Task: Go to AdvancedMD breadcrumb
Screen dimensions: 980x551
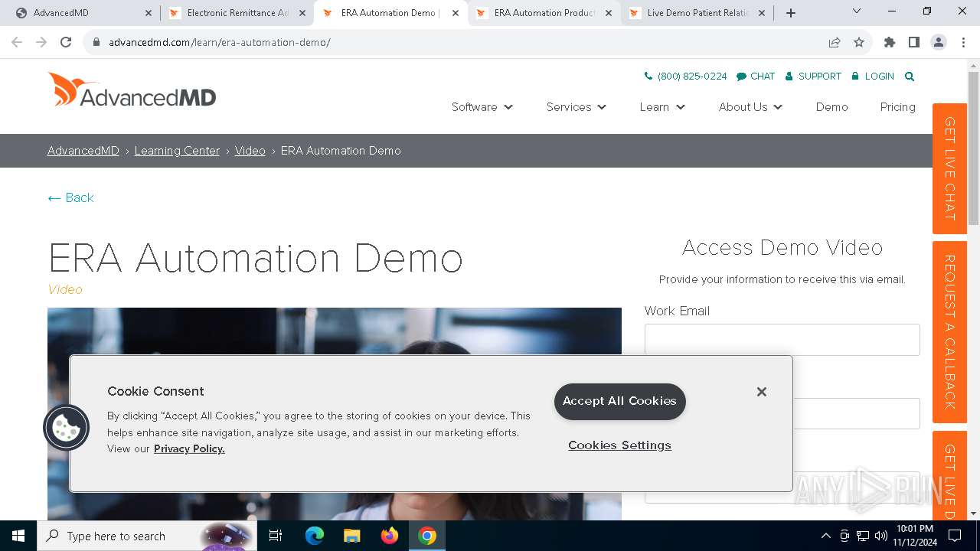Action: pyautogui.click(x=83, y=151)
